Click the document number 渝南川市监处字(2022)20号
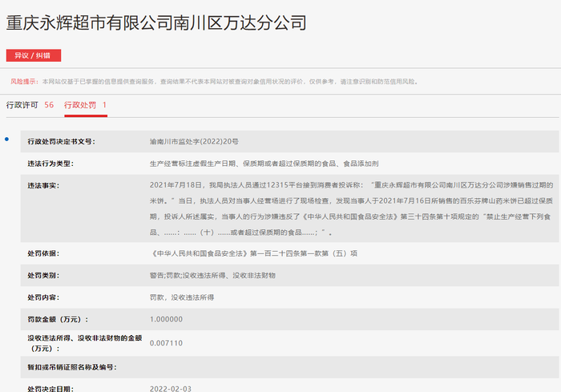The height and width of the screenshot is (392, 561). [x=194, y=142]
